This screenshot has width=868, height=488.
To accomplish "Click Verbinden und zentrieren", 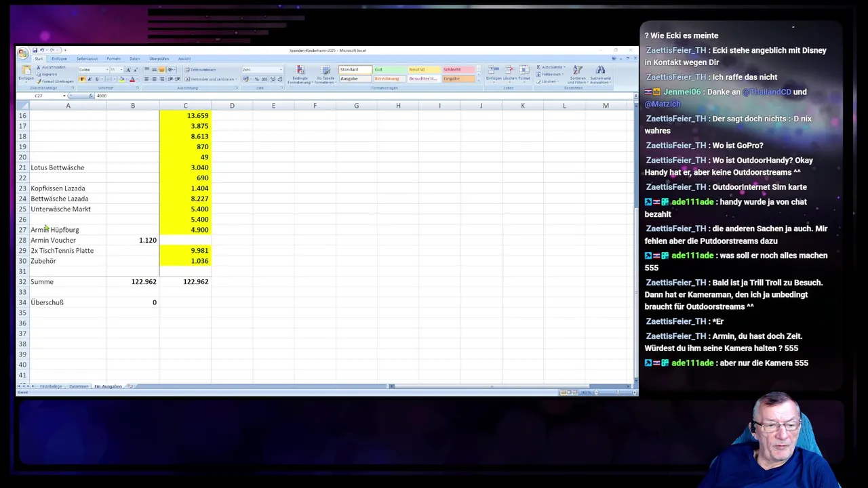I will [211, 79].
